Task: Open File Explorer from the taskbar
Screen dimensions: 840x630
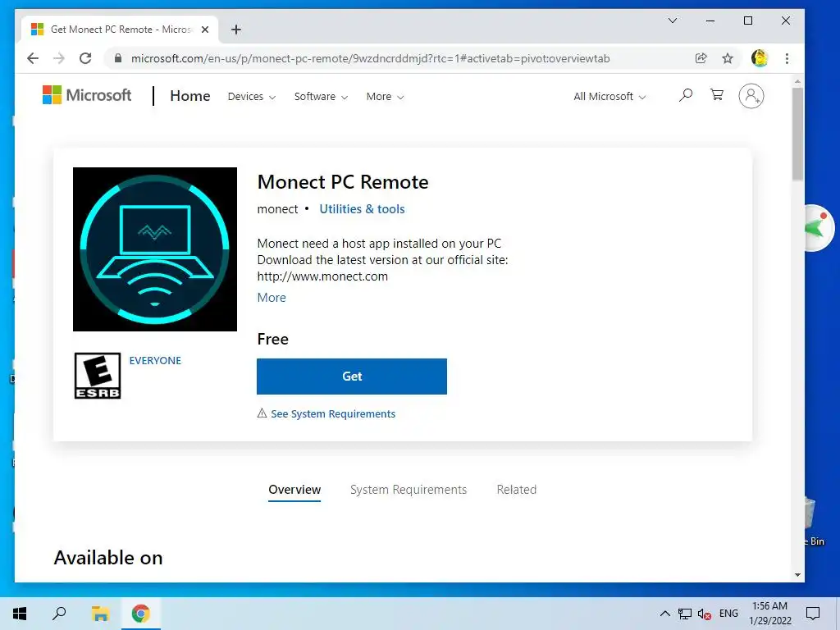Action: click(x=100, y=614)
